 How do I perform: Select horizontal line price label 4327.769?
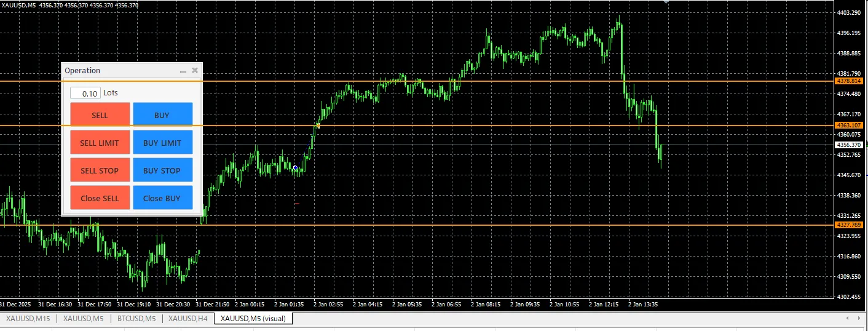(850, 225)
